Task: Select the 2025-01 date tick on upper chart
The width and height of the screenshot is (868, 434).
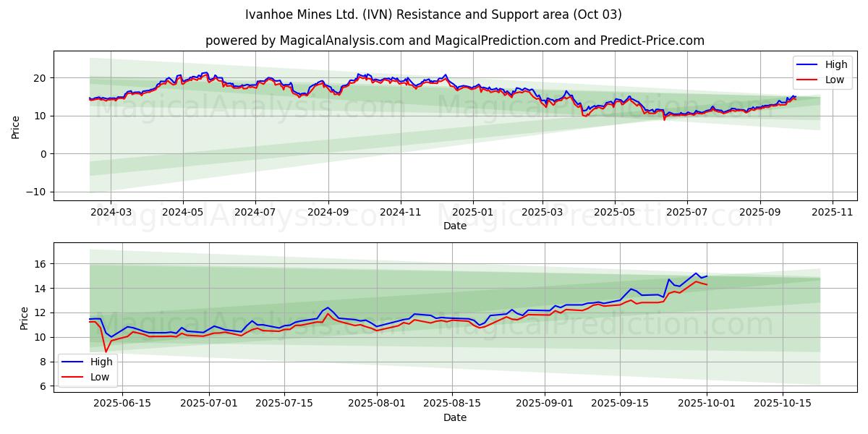Action: [473, 213]
